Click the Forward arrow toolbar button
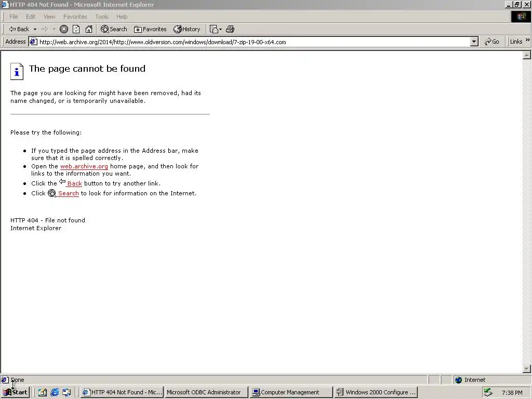 coord(45,29)
